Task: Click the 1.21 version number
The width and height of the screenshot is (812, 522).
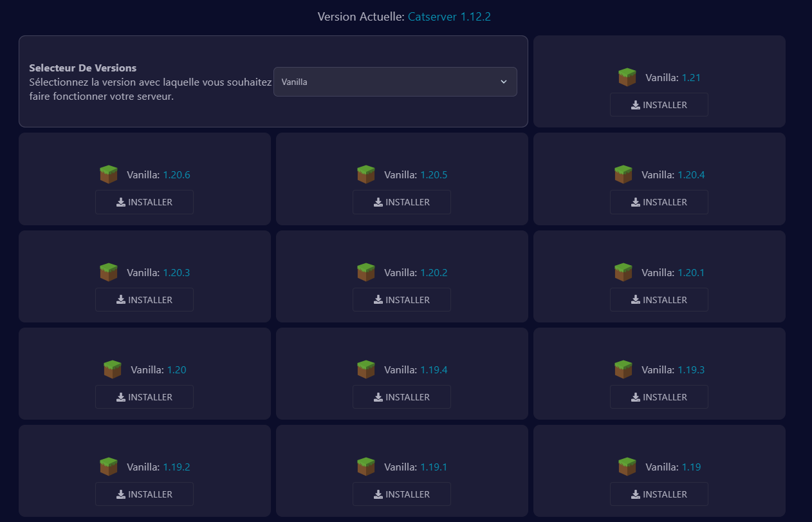Action: [691, 78]
